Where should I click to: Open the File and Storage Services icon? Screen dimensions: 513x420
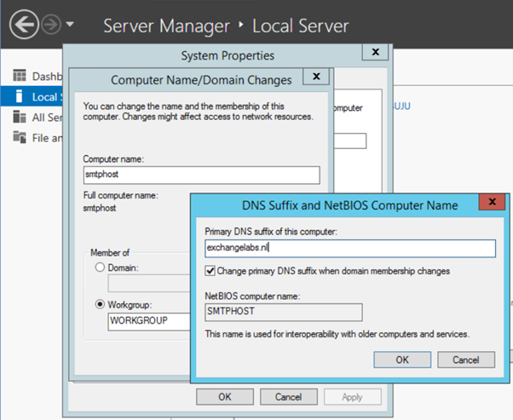click(20, 137)
